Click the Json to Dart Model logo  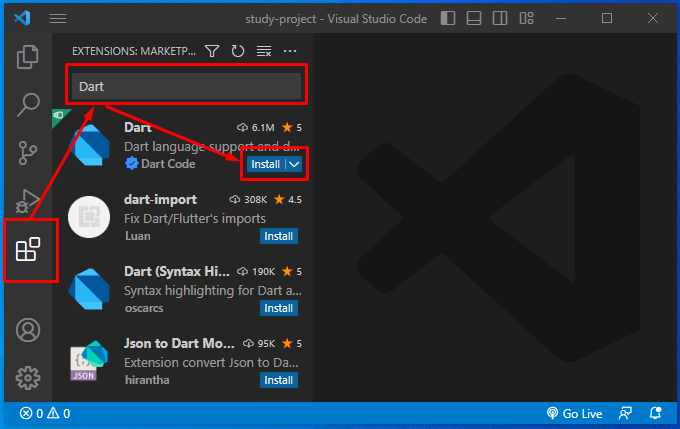(89, 361)
